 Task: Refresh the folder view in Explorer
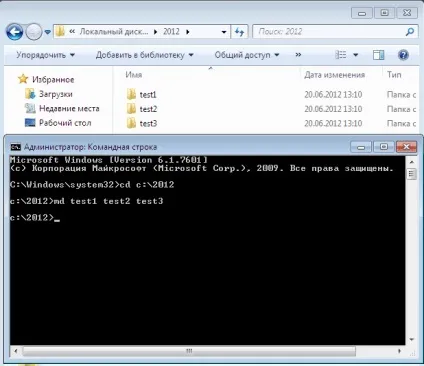click(239, 32)
